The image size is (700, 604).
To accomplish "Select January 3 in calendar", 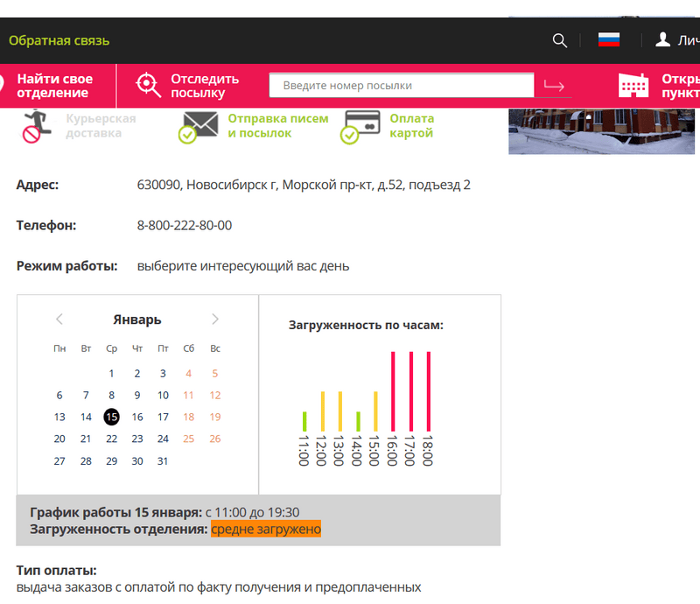I will click(163, 374).
